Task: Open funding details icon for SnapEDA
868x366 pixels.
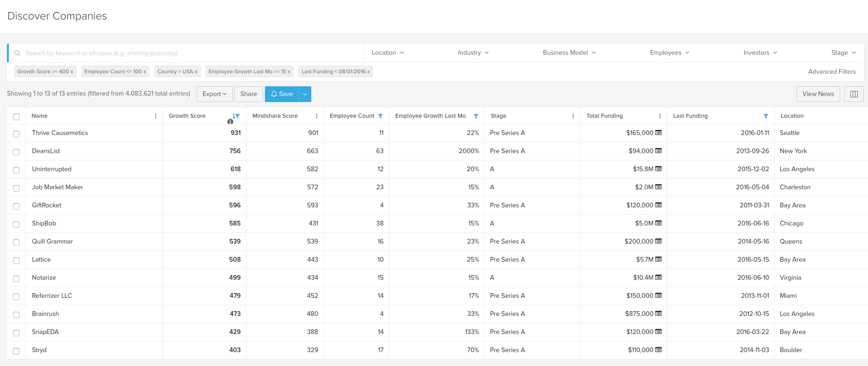Action: click(658, 332)
